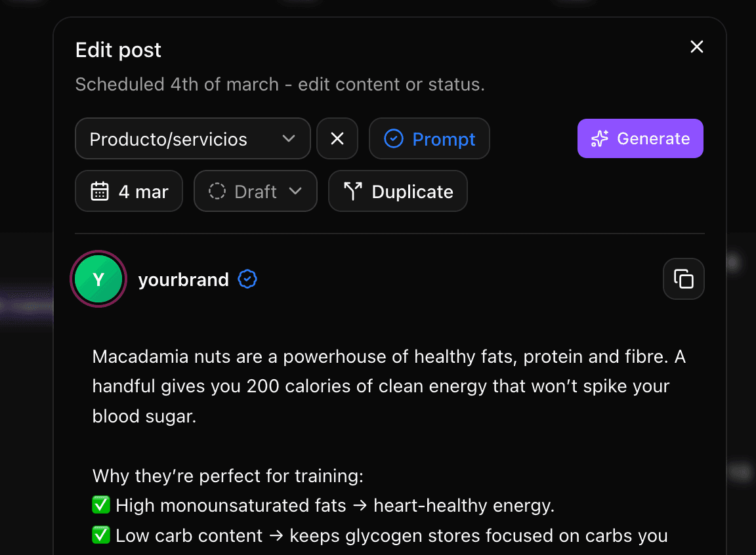The width and height of the screenshot is (756, 555).
Task: Click the green checkmark beside High monounsaturated fats
Action: pyautogui.click(x=100, y=505)
